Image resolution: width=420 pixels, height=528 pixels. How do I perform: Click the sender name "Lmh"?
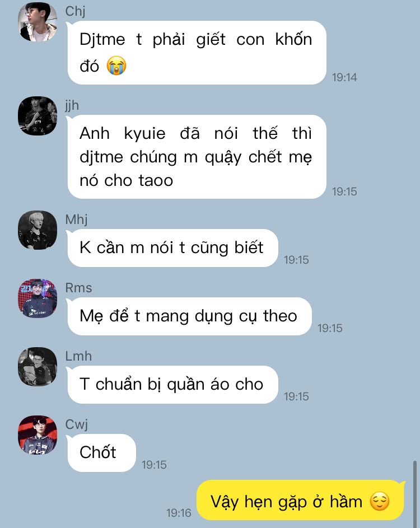[x=78, y=356]
